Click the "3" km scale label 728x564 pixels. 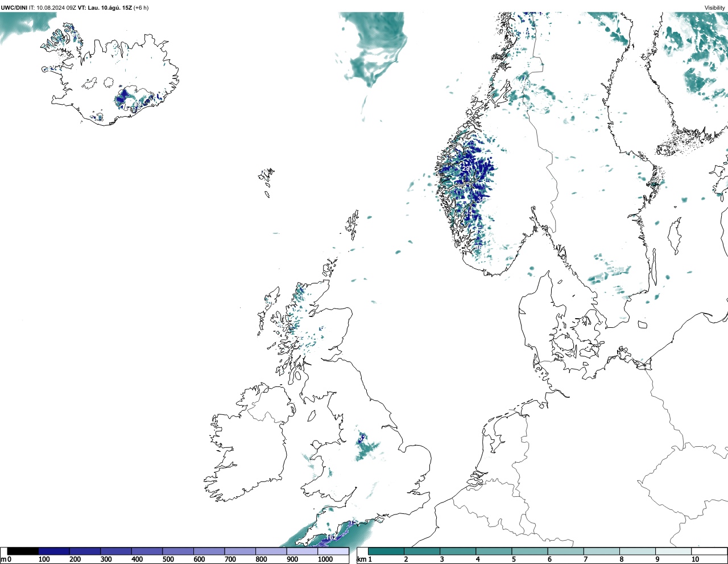442,560
